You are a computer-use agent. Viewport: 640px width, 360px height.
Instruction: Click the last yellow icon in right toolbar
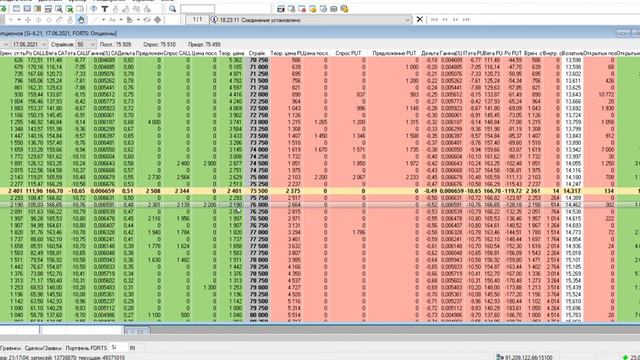344,9
